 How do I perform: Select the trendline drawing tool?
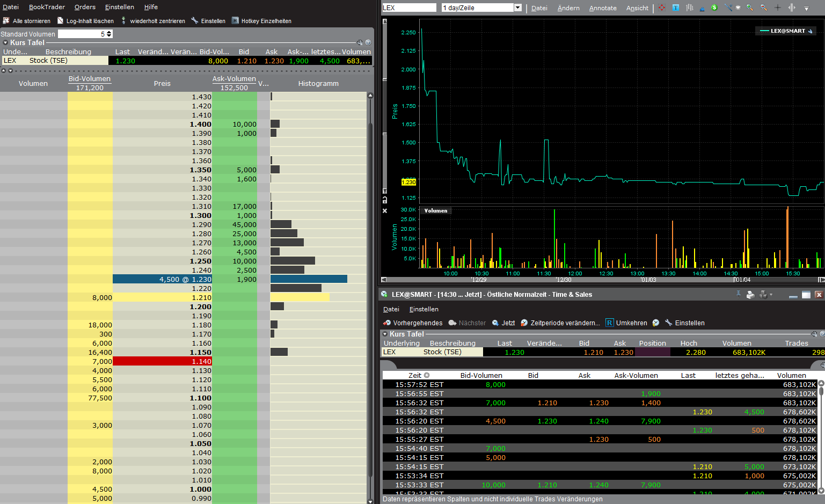click(x=728, y=8)
